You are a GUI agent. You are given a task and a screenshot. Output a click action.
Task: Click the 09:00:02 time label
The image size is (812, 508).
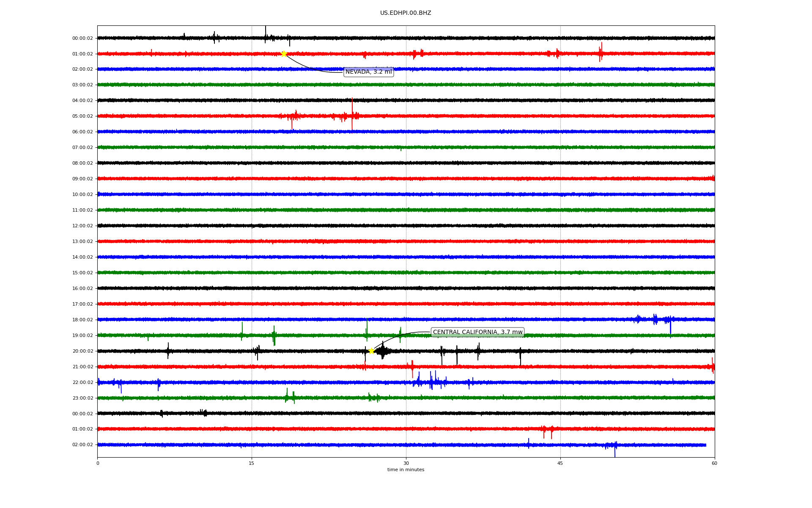(x=82, y=179)
